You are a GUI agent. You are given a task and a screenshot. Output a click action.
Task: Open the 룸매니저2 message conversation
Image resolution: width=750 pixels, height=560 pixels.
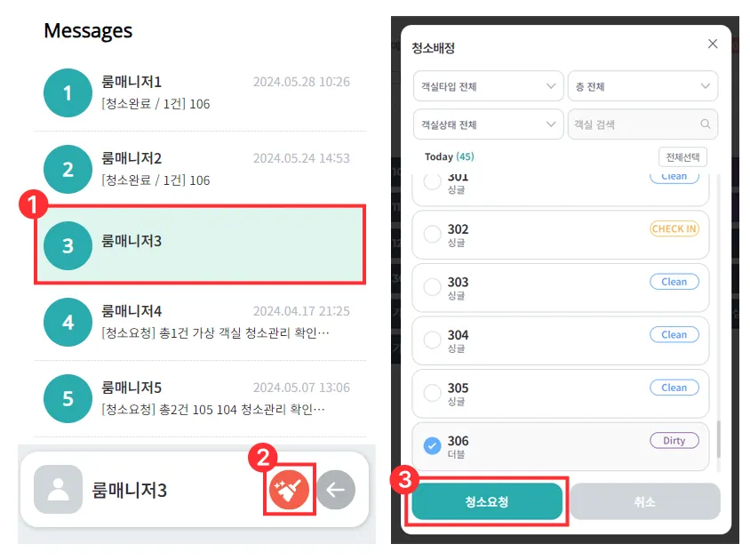click(x=200, y=169)
